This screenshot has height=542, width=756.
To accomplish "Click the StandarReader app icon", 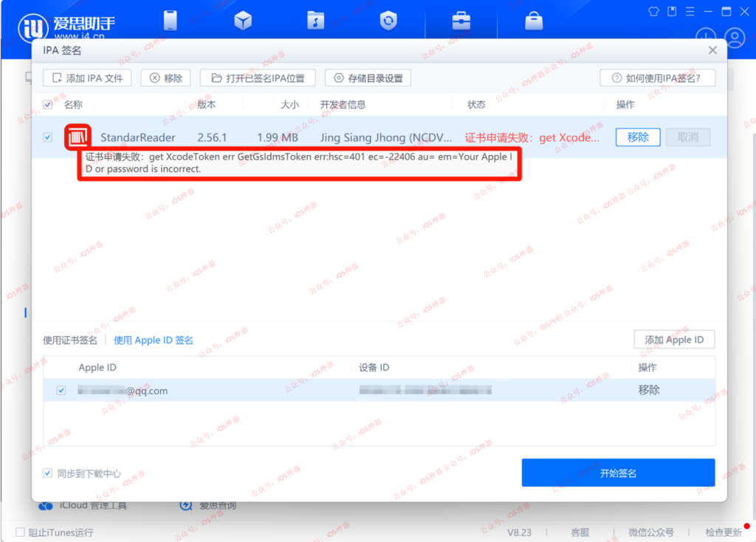I will click(x=78, y=137).
